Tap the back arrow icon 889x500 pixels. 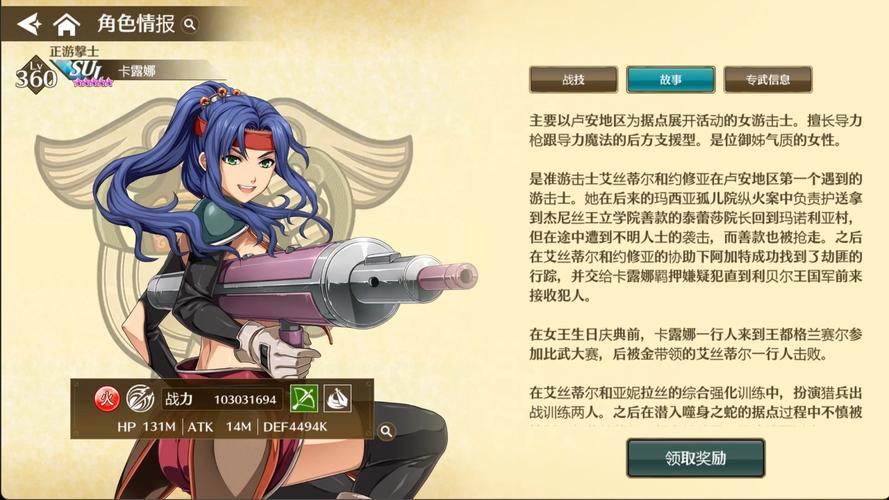point(29,24)
